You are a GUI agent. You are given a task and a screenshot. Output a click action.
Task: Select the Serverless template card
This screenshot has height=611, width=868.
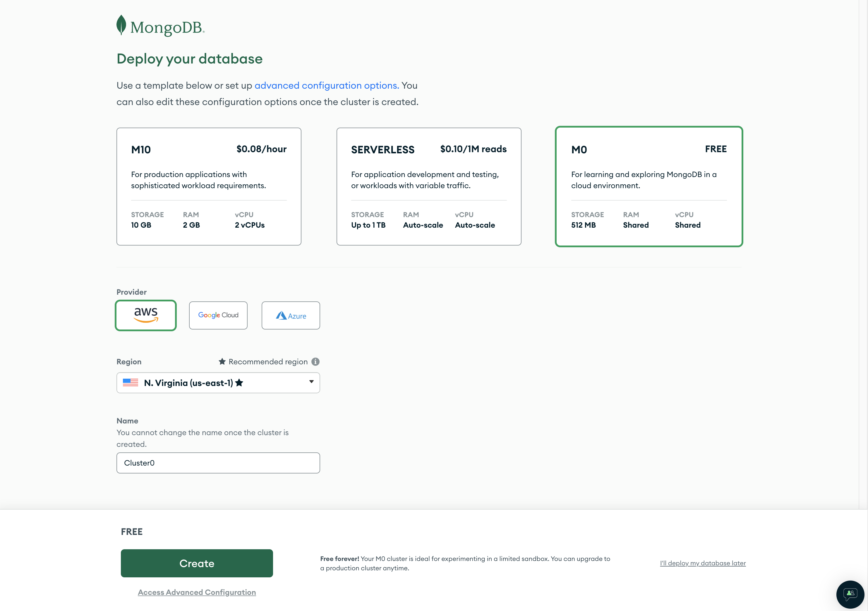(x=429, y=186)
